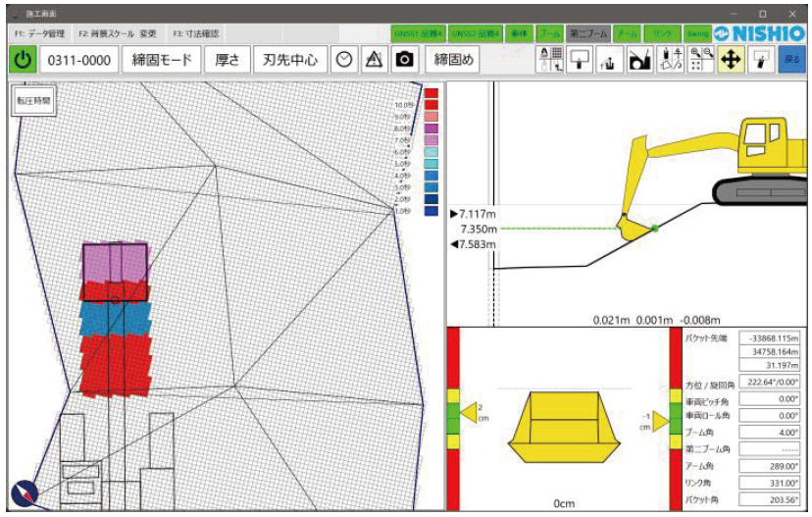Open the grid display settings icon
Image resolution: width=812 pixels, height=517 pixels.
pyautogui.click(x=550, y=59)
